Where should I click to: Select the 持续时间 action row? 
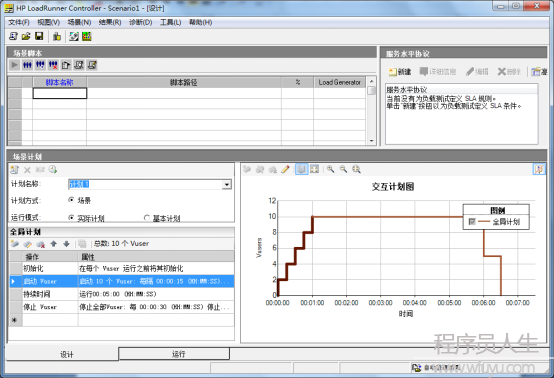click(121, 294)
